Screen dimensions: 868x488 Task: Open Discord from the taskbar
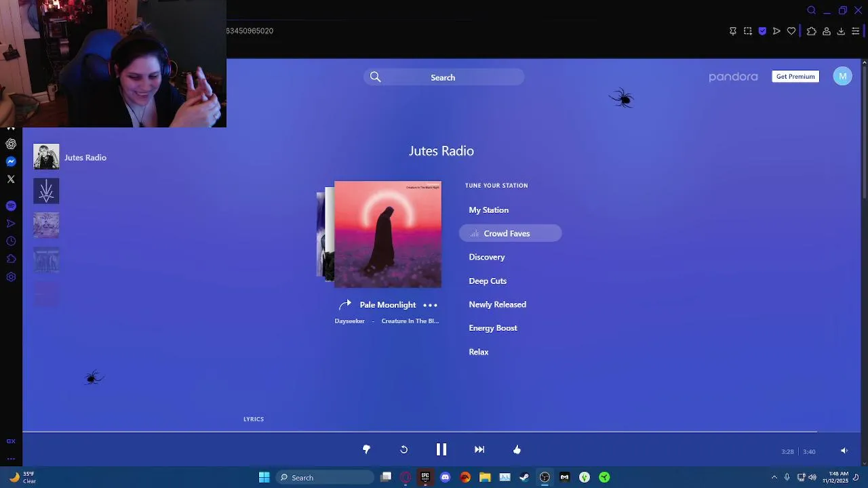click(x=445, y=477)
